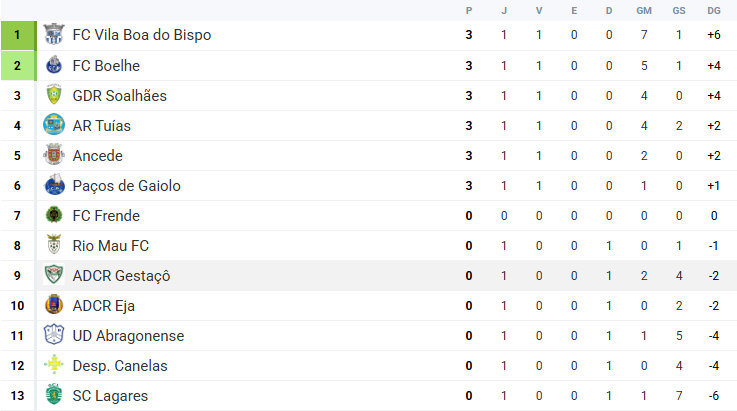Select the AR Tuías club emblem
This screenshot has width=737, height=411.
tap(54, 125)
